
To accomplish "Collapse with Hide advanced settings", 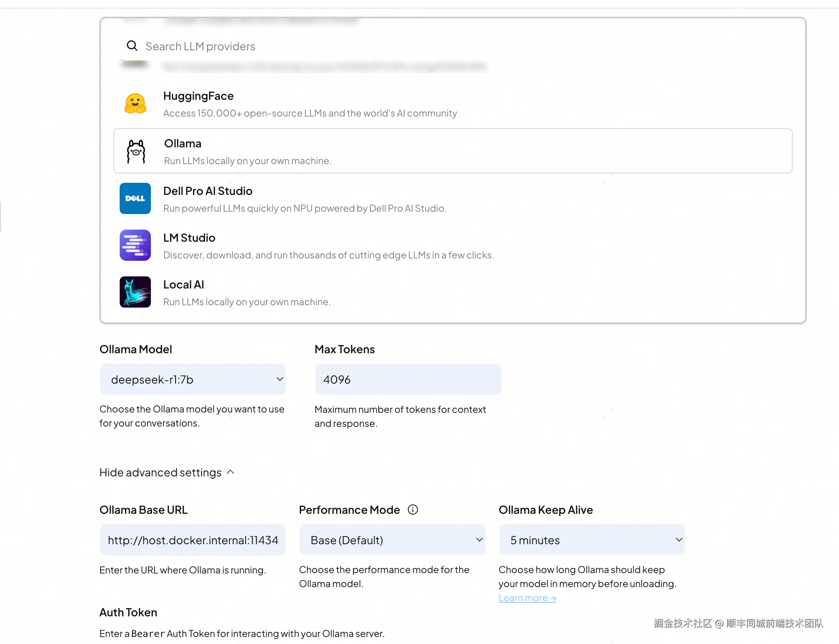I will pyautogui.click(x=161, y=472).
